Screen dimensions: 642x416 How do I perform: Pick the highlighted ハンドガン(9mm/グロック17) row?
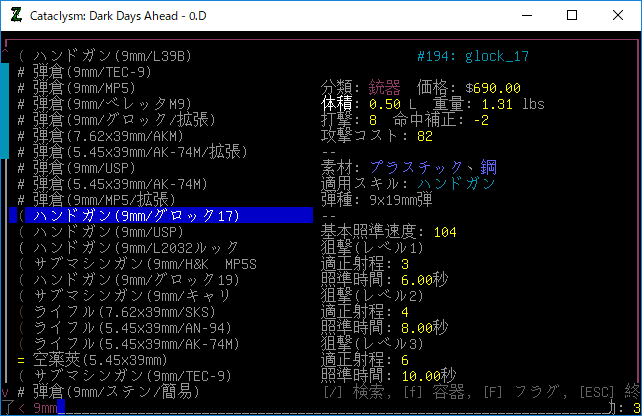[133, 215]
